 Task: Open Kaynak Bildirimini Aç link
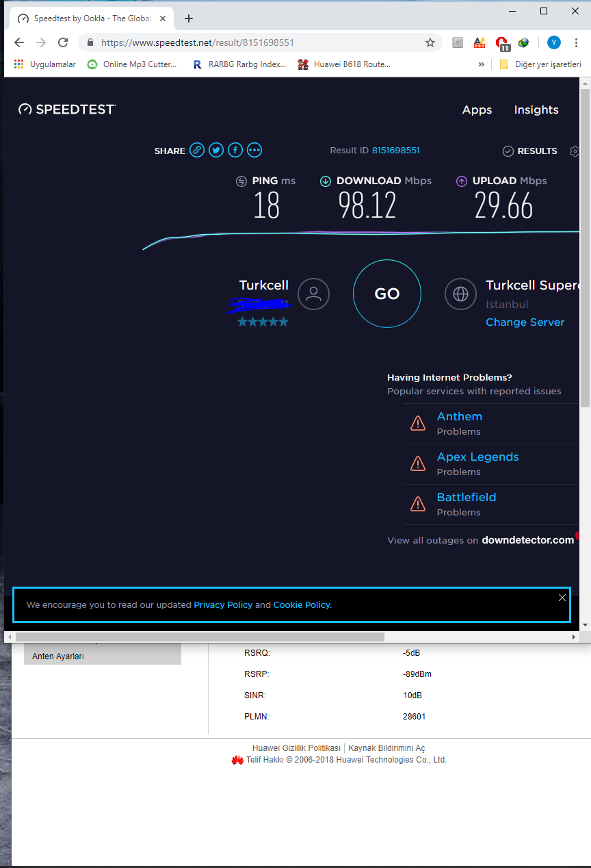tap(387, 748)
